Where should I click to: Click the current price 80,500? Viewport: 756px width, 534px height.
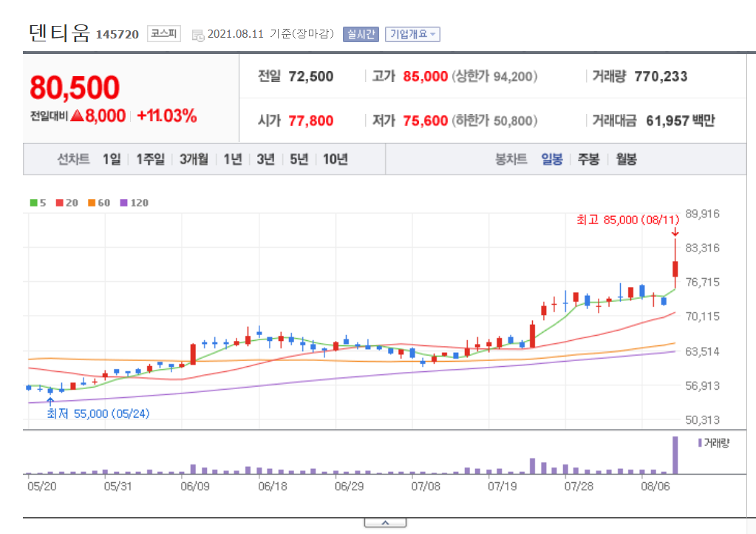(74, 87)
